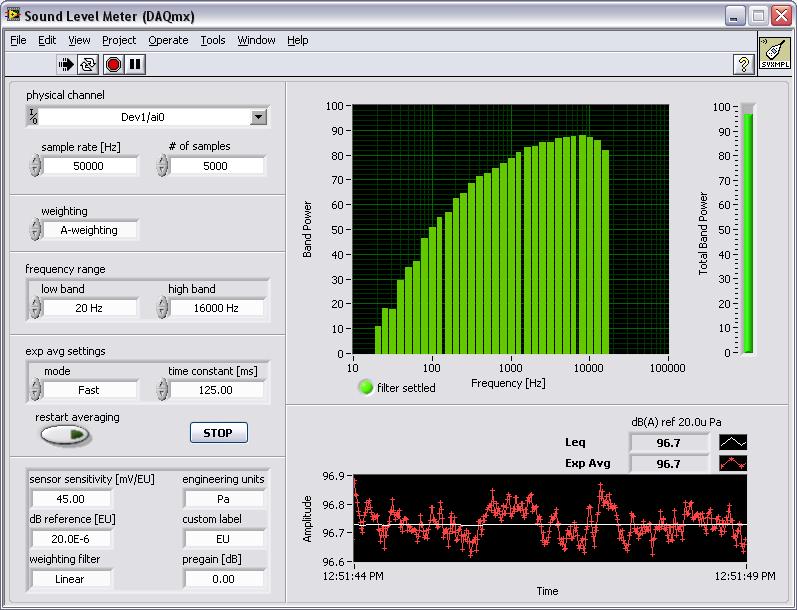This screenshot has width=797, height=610.
Task: Toggle the restart averaging switch
Action: coord(66,435)
